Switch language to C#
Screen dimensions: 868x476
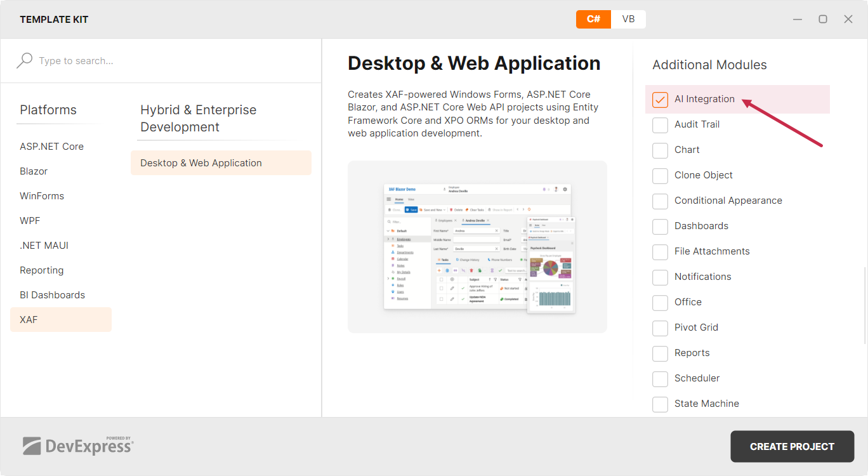click(593, 19)
